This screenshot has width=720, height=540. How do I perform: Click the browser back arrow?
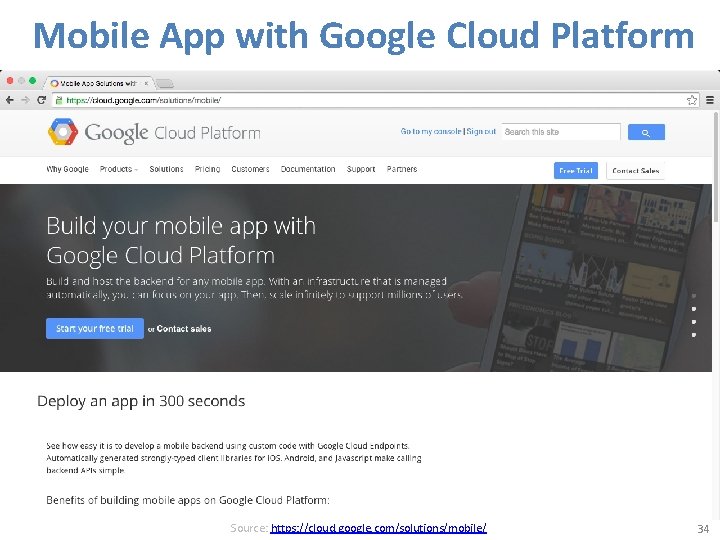point(10,100)
